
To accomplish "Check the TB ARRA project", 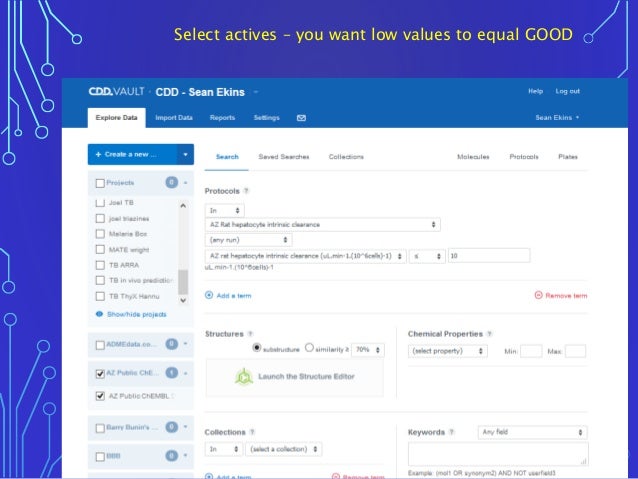I will 100,265.
